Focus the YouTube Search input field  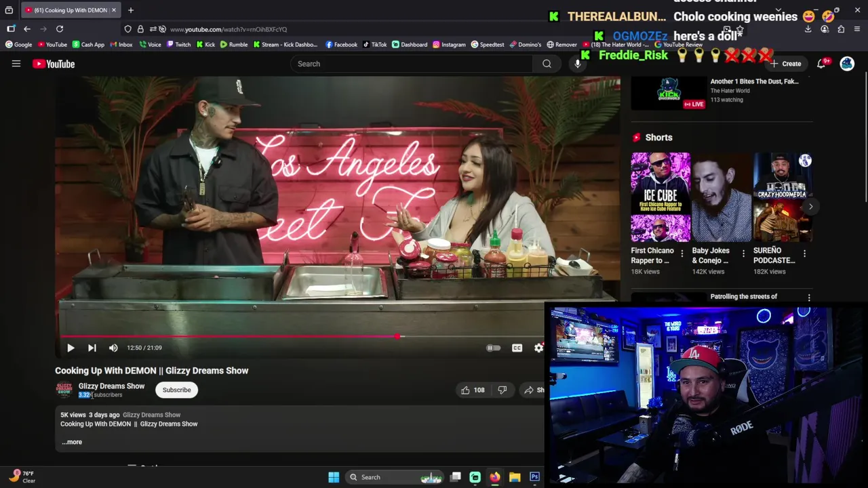412,64
